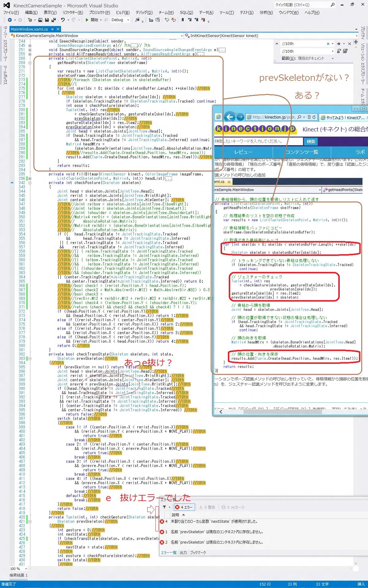Click the 説明 column header in error list
This screenshot has width=368, height=588.
click(175, 515)
